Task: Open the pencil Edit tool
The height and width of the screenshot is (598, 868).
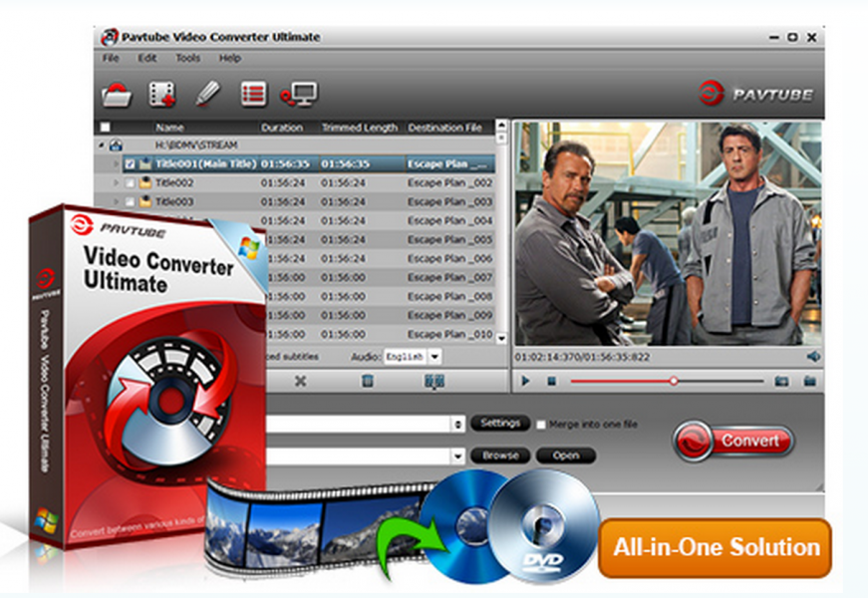Action: [207, 94]
